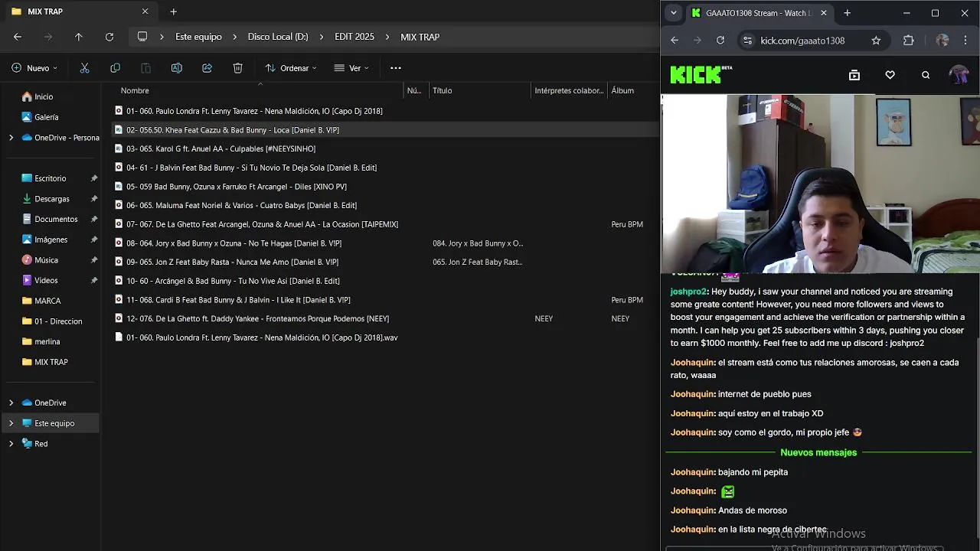This screenshot has width=980, height=551.
Task: Open the Nuevo dropdown in Explorer
Action: (x=34, y=68)
